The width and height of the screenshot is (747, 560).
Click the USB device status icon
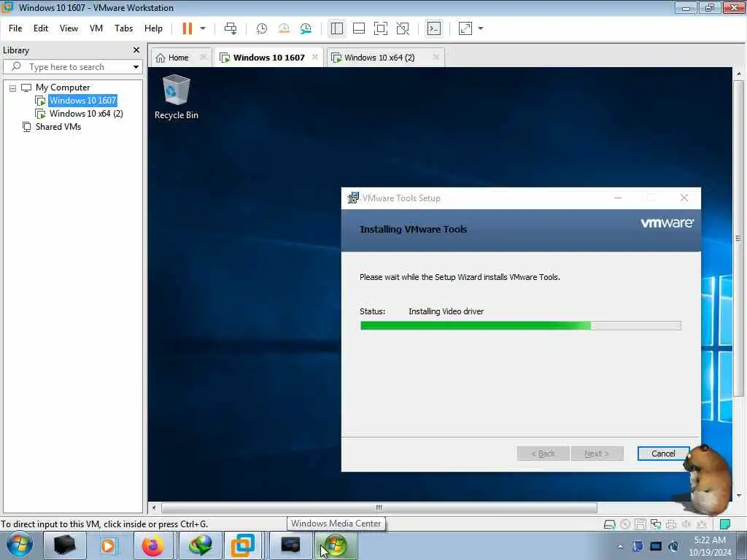pos(702,524)
